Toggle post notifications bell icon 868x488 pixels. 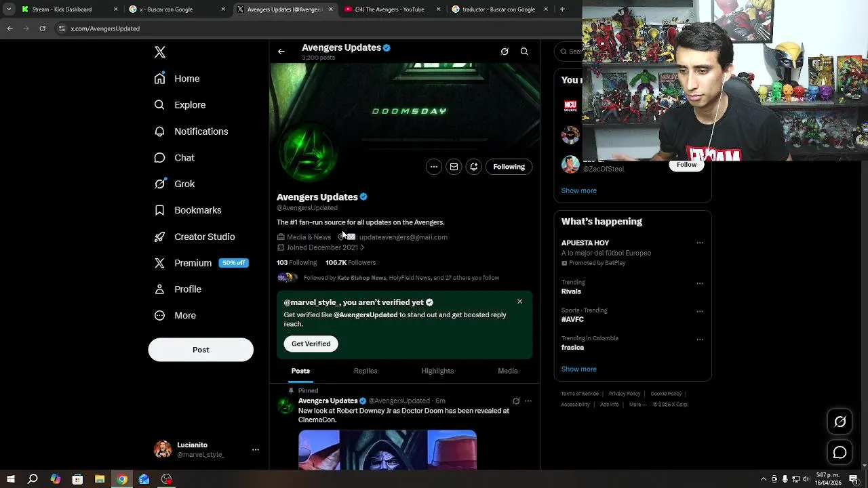(x=474, y=167)
